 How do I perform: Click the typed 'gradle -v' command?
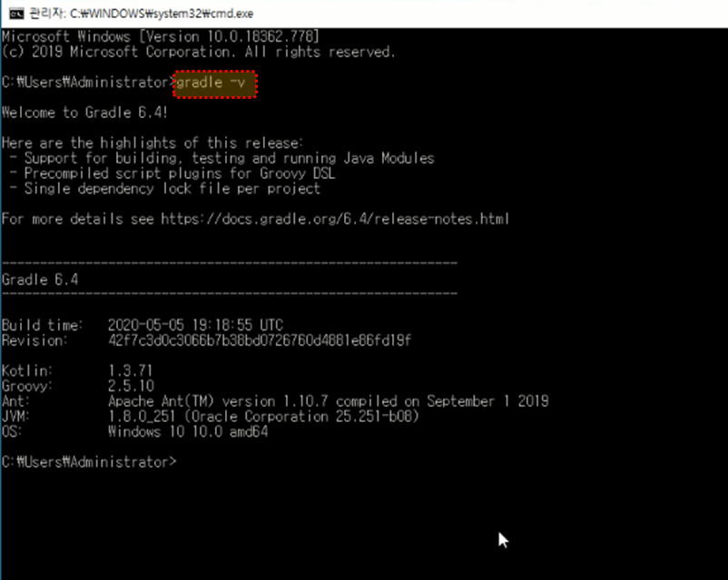click(x=211, y=83)
